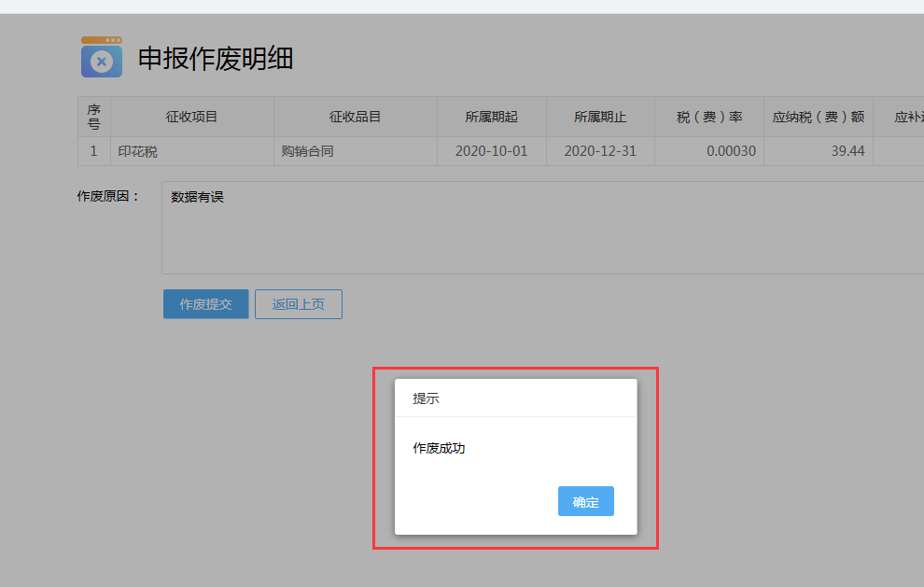Click the 税(费)率 column header

709,117
